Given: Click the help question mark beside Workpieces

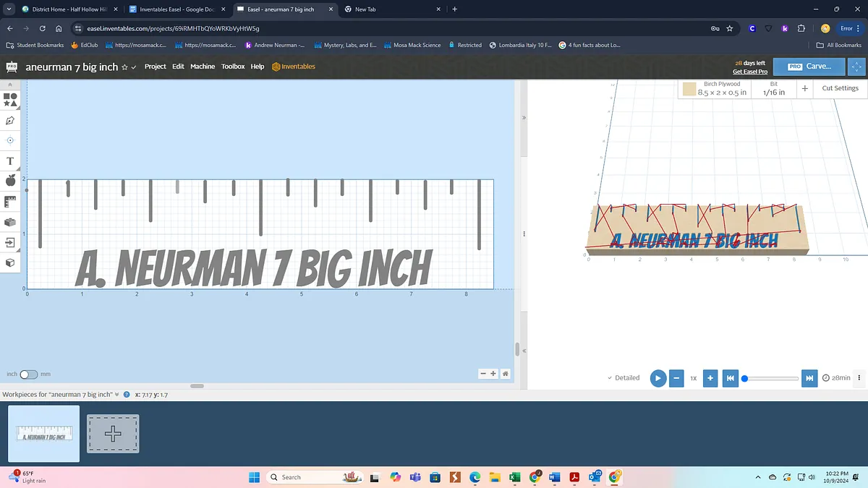Looking at the screenshot, I should pos(127,395).
